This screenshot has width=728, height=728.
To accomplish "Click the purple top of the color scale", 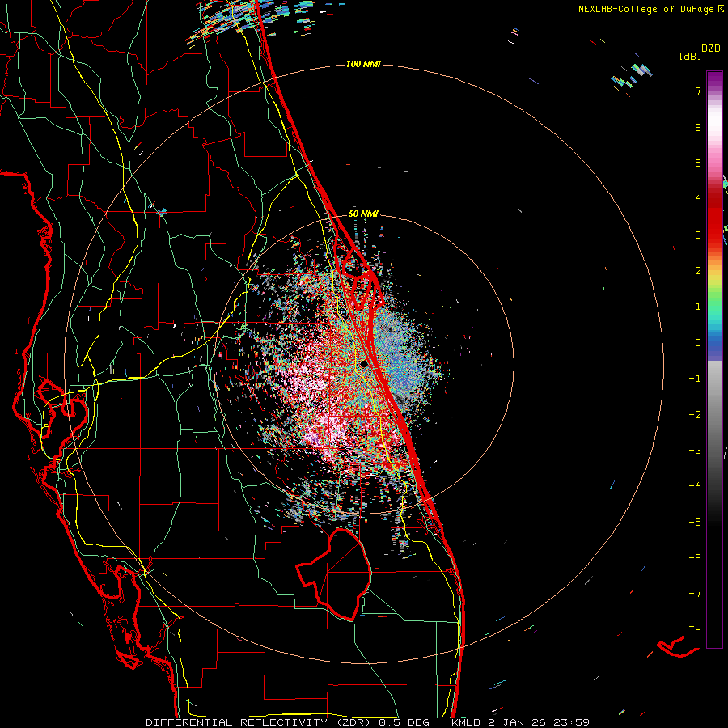I will (714, 80).
